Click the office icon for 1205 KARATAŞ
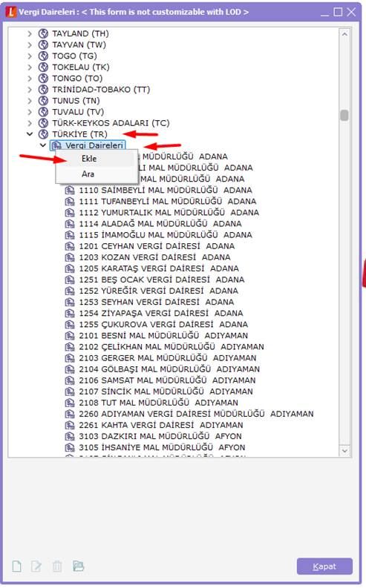This screenshot has height=588, width=366. [x=70, y=268]
